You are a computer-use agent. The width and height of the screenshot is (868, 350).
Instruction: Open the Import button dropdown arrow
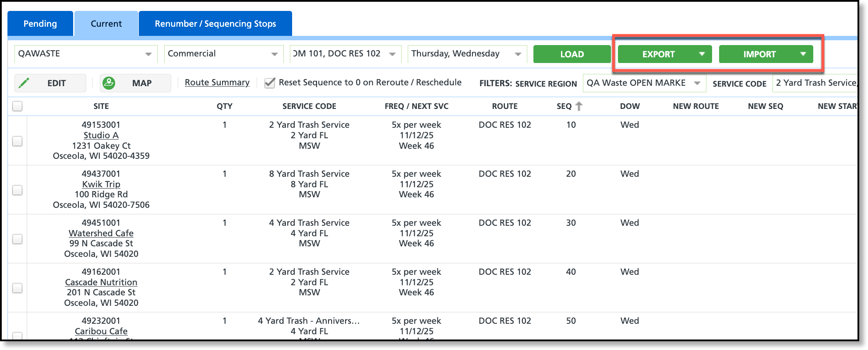pos(803,54)
